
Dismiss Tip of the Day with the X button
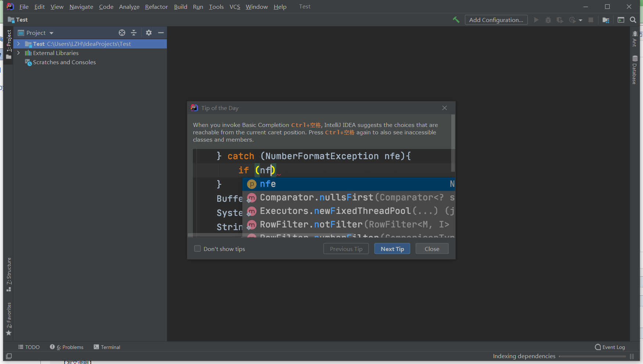coord(445,108)
